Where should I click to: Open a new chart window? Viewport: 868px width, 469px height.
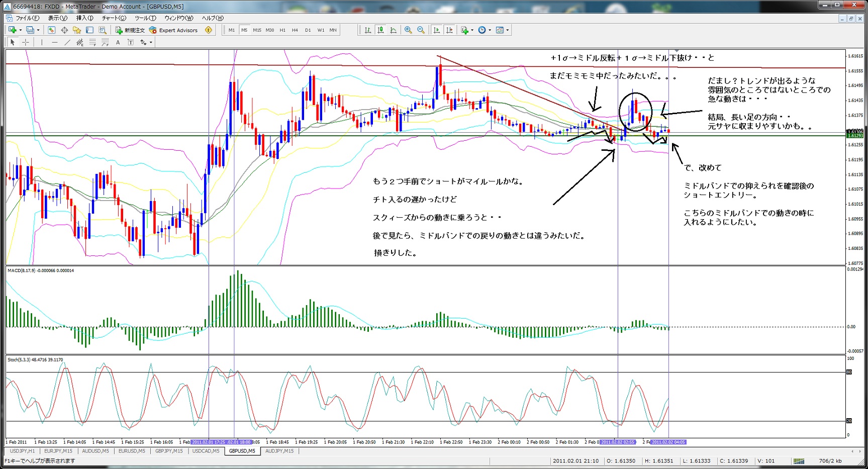(x=12, y=30)
